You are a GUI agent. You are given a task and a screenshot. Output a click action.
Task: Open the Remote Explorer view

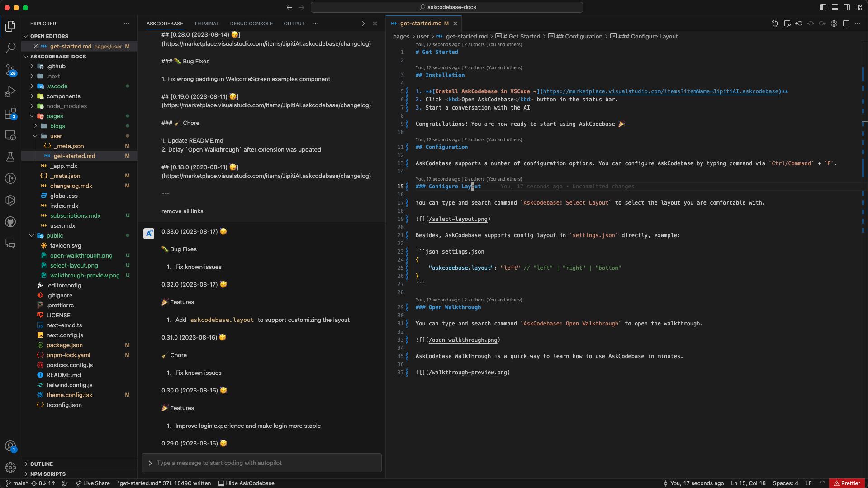click(10, 135)
